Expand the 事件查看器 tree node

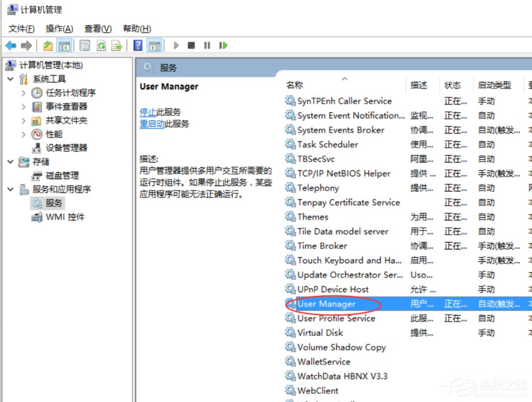23,106
